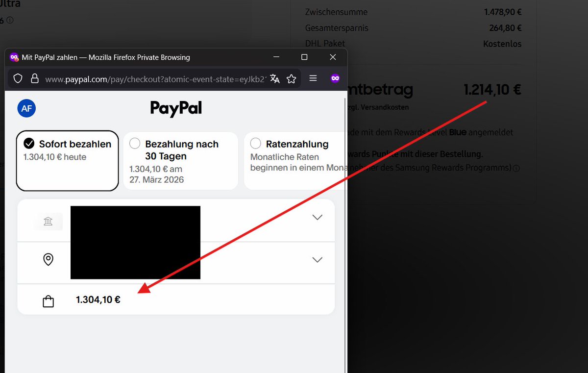The width and height of the screenshot is (588, 373).
Task: Expand the shipping address chevron
Action: (x=318, y=260)
